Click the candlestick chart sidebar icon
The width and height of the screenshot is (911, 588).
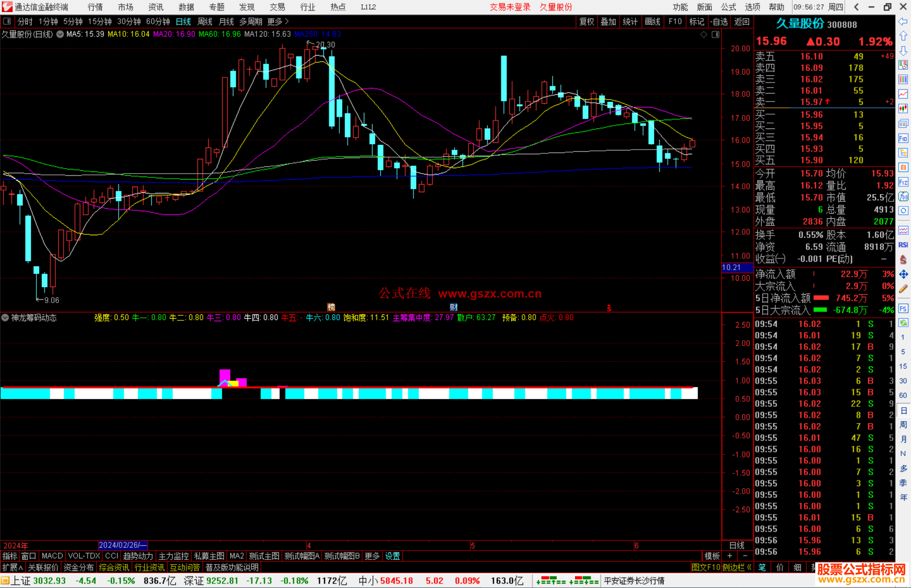(x=903, y=109)
